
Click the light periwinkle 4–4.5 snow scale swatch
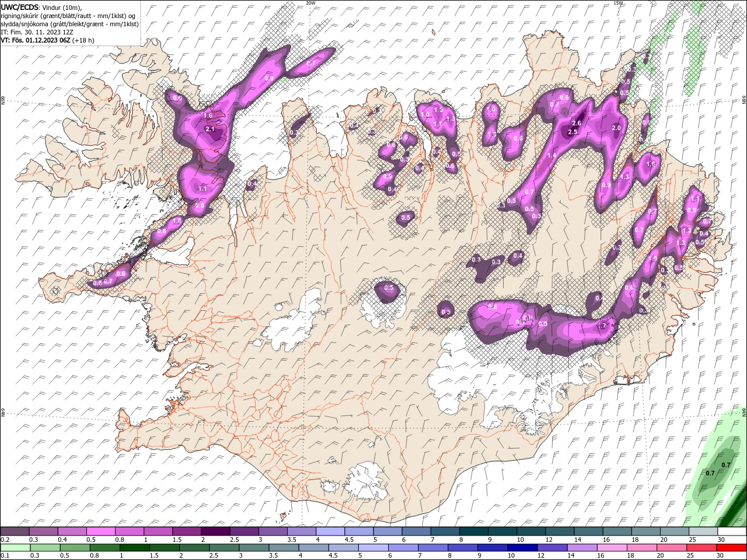click(x=329, y=531)
